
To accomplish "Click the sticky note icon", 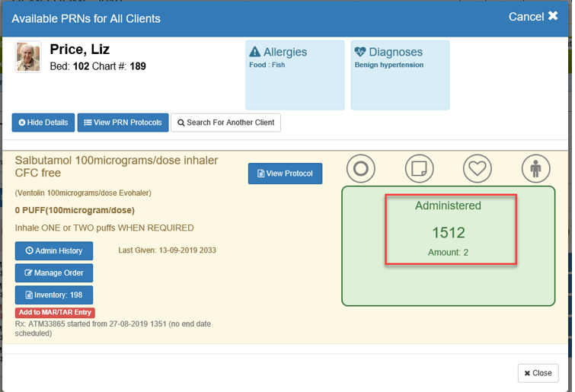I will coord(420,168).
